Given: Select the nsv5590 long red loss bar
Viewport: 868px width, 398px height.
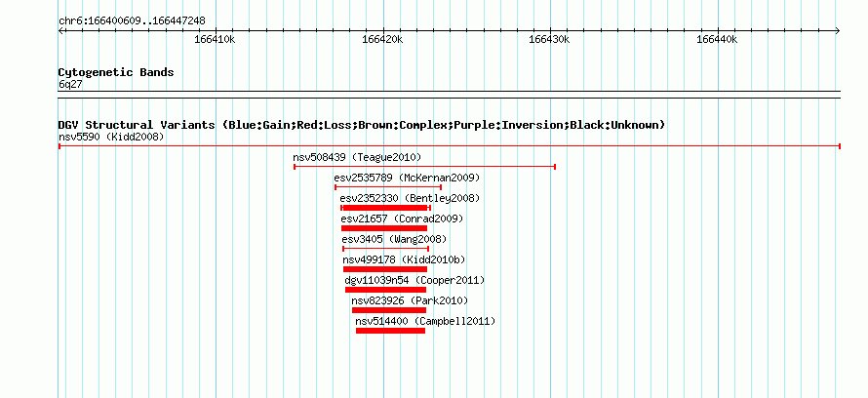Looking at the screenshot, I should (x=449, y=146).
